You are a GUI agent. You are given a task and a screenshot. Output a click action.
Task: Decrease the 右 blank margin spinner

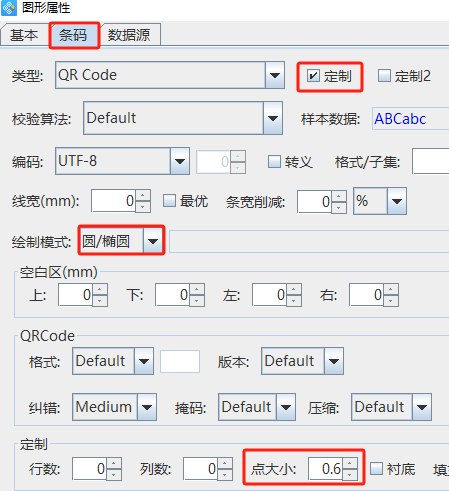coord(391,301)
